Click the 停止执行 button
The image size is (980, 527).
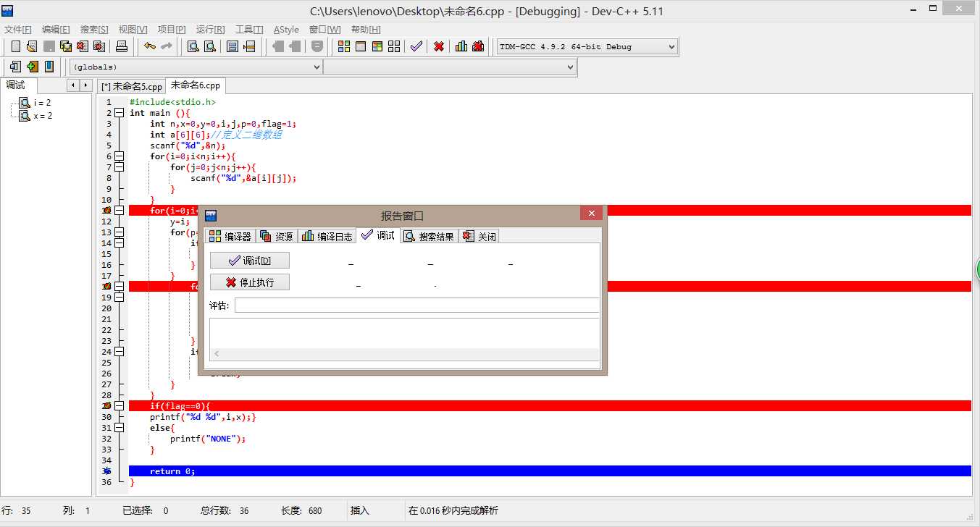[x=250, y=282]
